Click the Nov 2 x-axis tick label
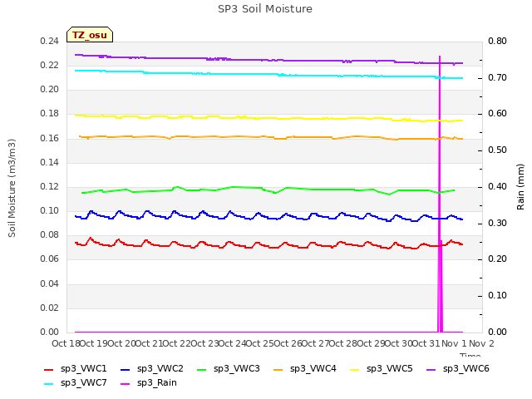Image resolution: width=532 pixels, height=399 pixels. point(481,343)
